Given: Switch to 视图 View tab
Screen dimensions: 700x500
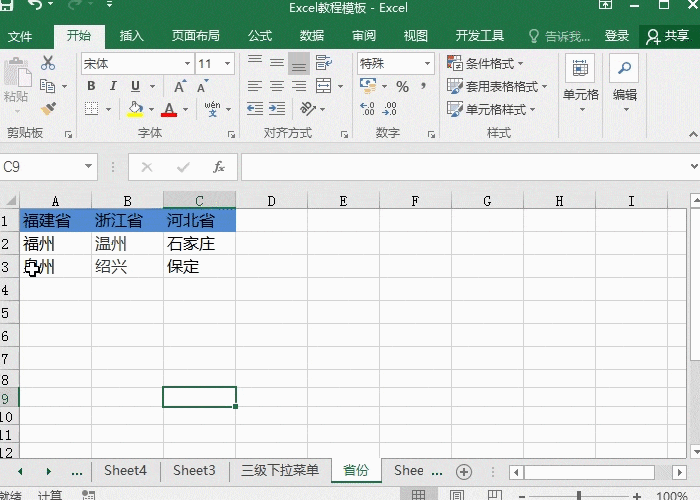Looking at the screenshot, I should pyautogui.click(x=416, y=36).
